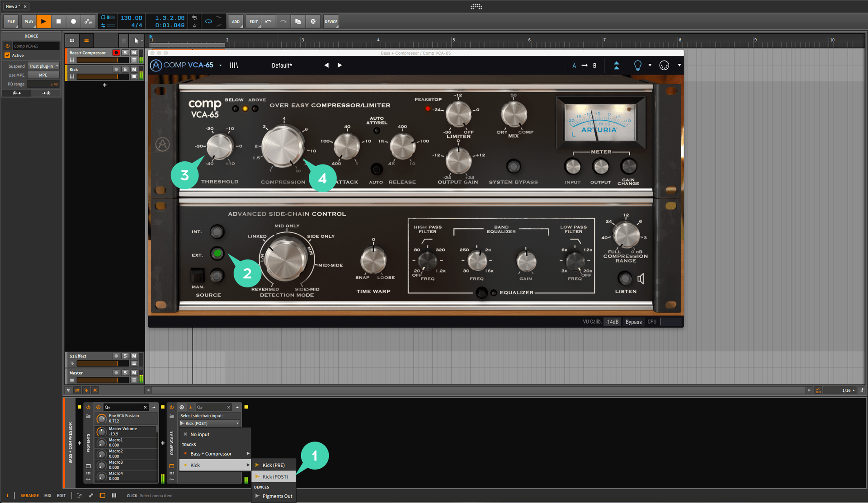The width and height of the screenshot is (868, 503).
Task: Click the Bypass button in plugin footer
Action: point(633,322)
